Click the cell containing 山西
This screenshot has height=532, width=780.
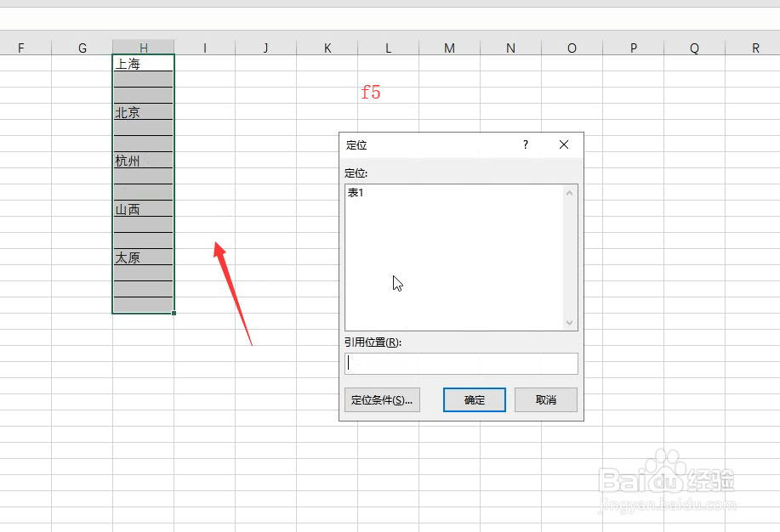point(143,209)
